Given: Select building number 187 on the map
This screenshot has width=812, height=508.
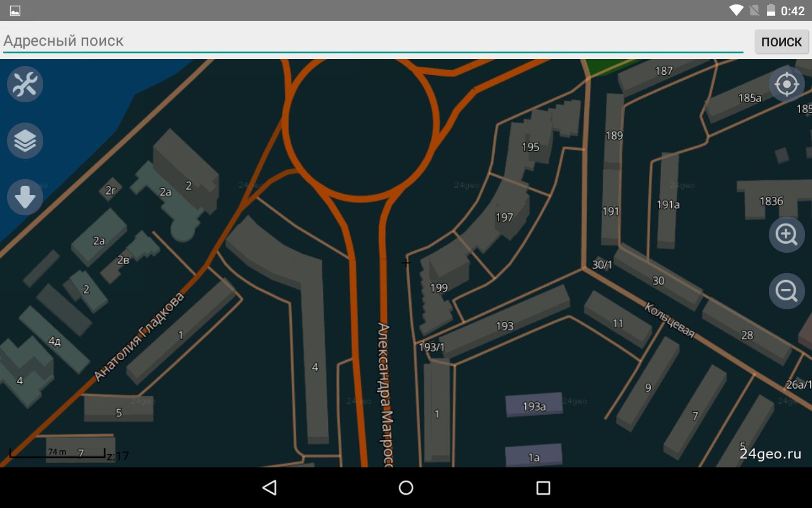Looking at the screenshot, I should click(x=664, y=71).
